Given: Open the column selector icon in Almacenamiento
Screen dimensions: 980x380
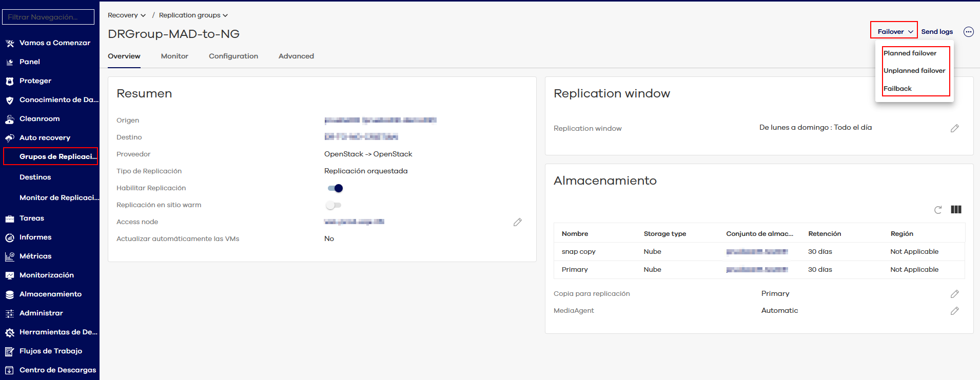Looking at the screenshot, I should click(x=956, y=210).
